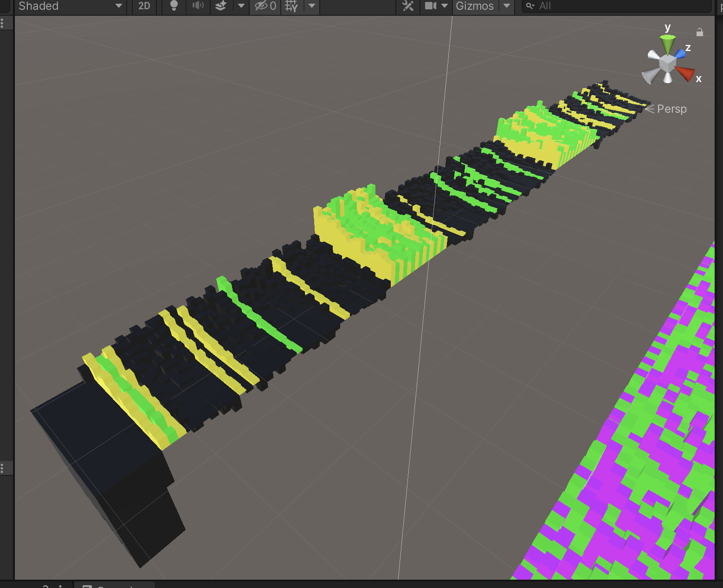723x588 pixels.
Task: Click the red X axis cone
Action: coord(684,73)
